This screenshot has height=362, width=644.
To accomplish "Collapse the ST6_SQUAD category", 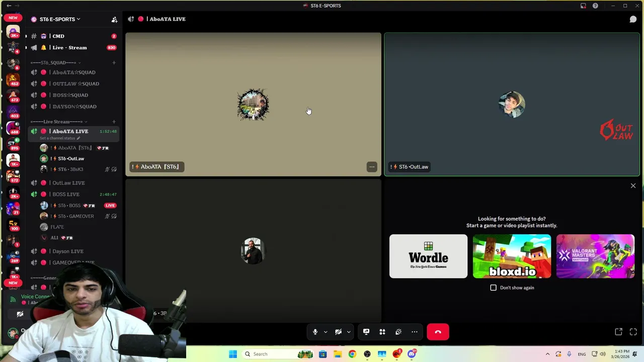I will coord(54,62).
